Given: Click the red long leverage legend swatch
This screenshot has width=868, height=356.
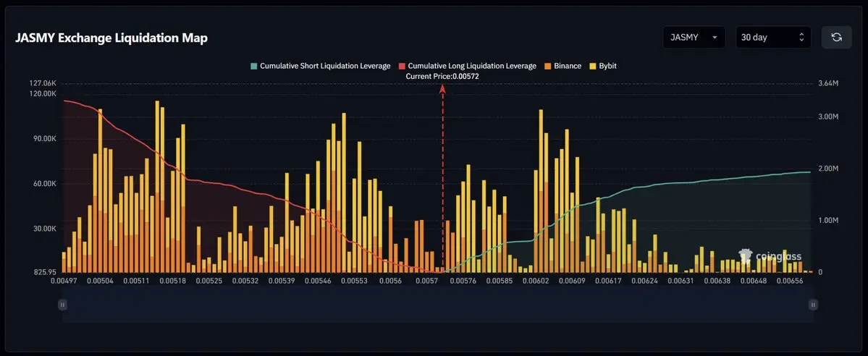Looking at the screenshot, I should tap(402, 66).
